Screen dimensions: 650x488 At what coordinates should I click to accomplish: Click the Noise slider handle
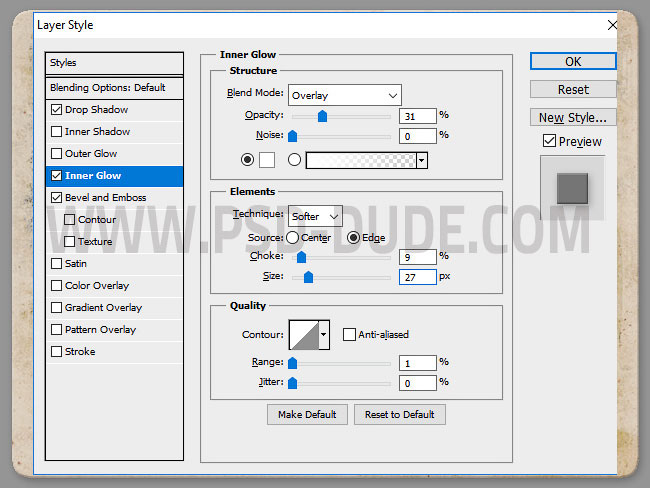(292, 136)
